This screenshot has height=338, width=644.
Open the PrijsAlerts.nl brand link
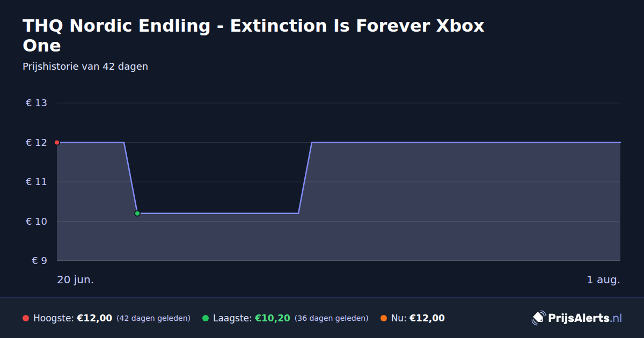click(x=577, y=318)
